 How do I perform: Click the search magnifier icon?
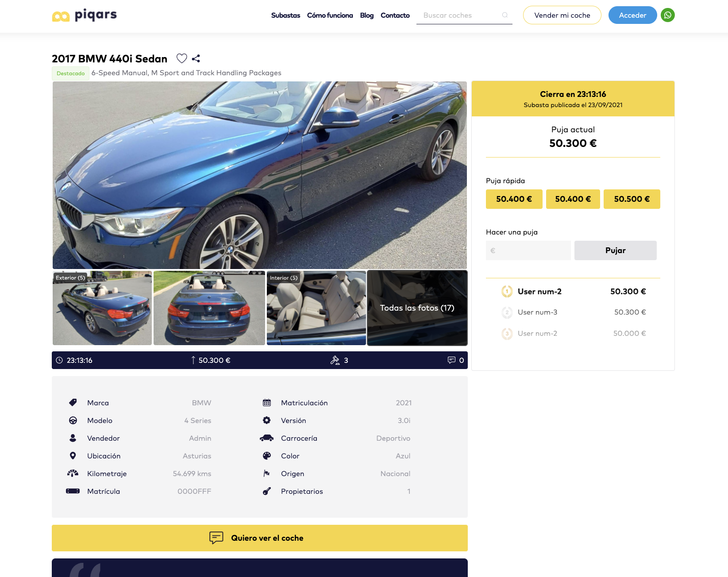[505, 15]
